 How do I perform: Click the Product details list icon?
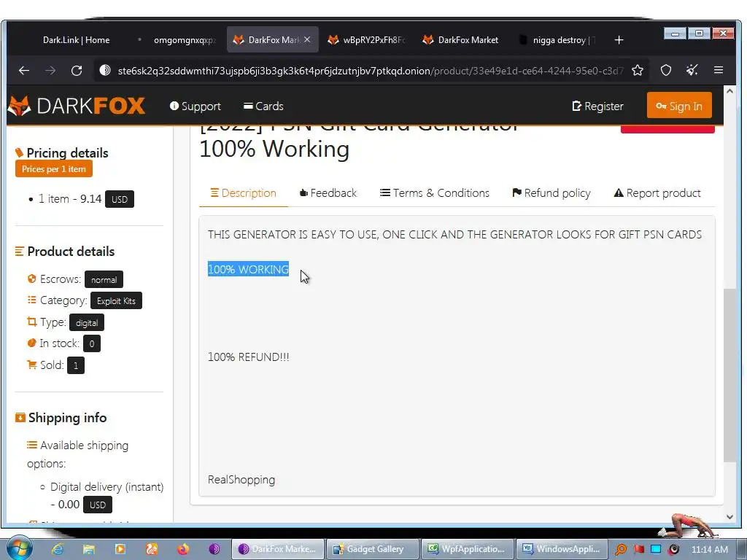click(20, 251)
